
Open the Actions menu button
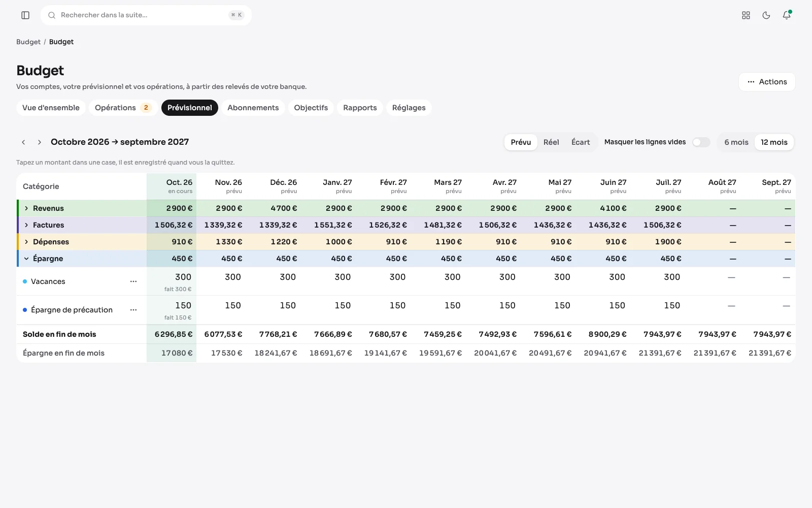click(x=767, y=82)
